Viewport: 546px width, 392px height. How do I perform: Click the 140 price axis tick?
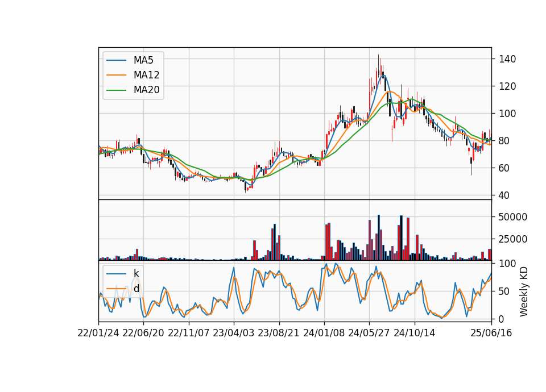[x=507, y=59]
